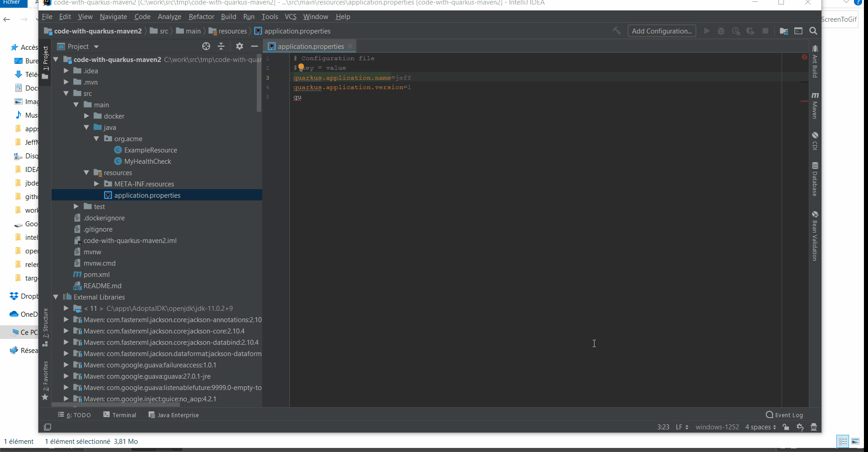Open the LF line separator dropdown
The width and height of the screenshot is (868, 452).
tap(682, 427)
